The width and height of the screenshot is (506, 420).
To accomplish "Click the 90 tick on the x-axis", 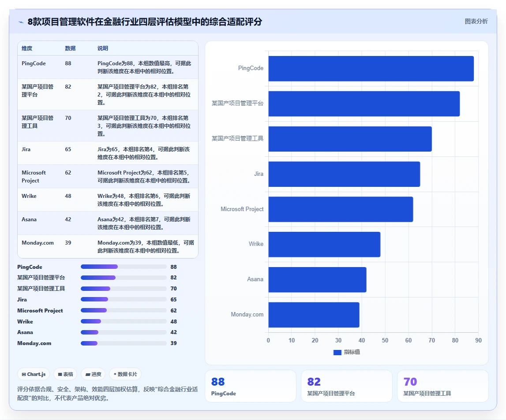I will (x=478, y=340).
